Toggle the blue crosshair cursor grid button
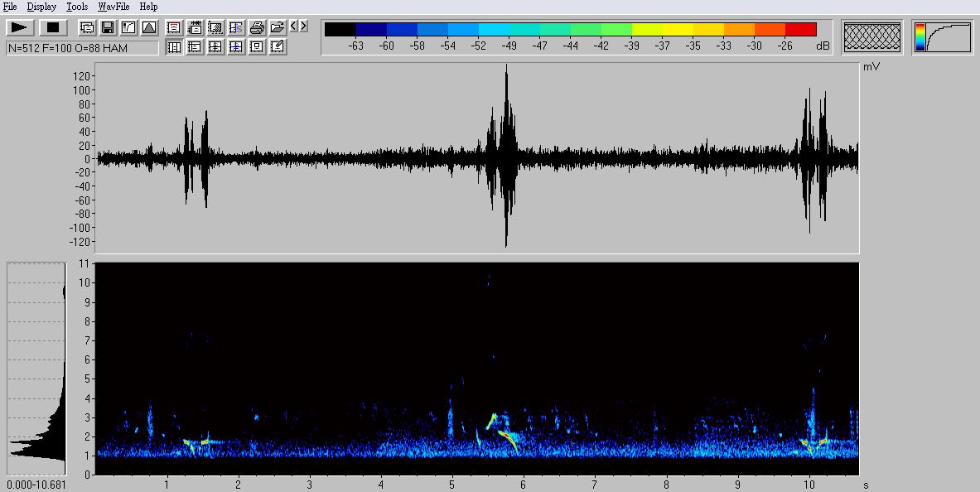The image size is (980, 492). point(236,47)
